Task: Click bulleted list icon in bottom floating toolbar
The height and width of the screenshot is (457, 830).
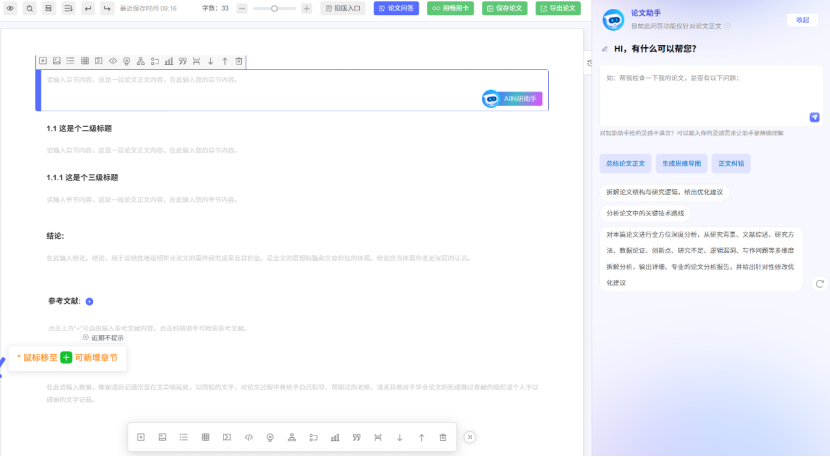Action: click(184, 437)
